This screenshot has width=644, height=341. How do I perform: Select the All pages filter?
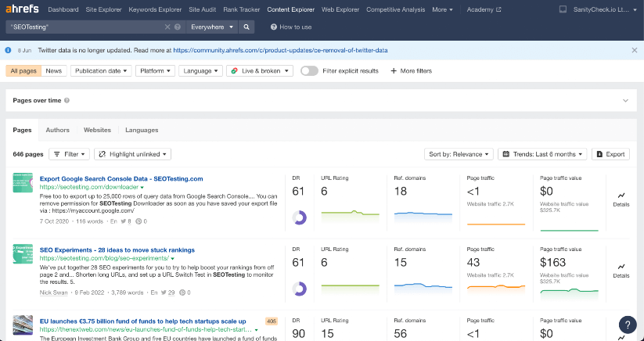click(x=23, y=70)
